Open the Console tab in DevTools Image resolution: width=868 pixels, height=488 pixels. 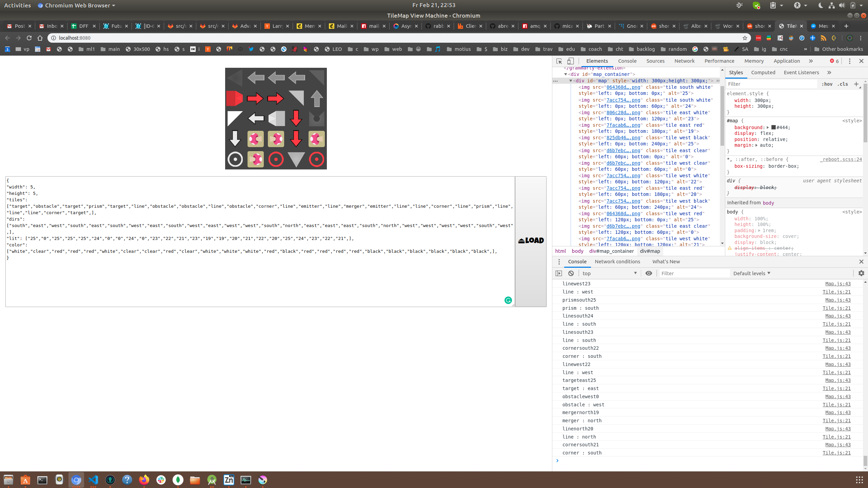627,61
